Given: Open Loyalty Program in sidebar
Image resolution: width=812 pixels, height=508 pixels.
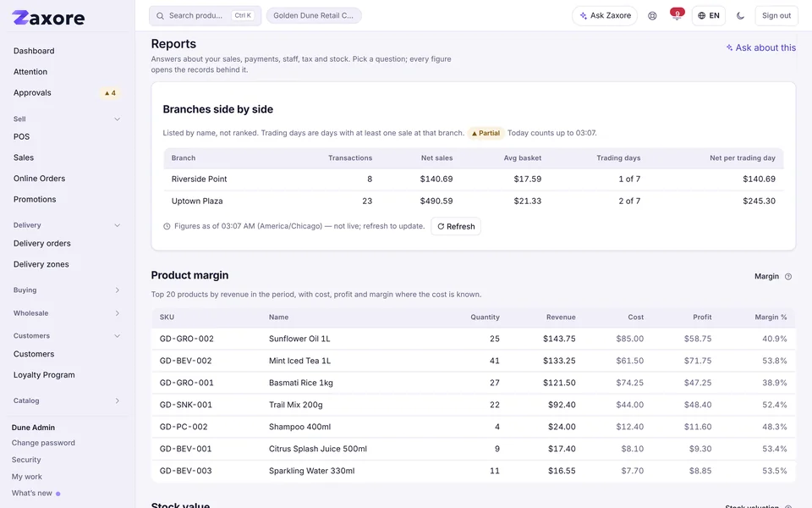Looking at the screenshot, I should coord(44,375).
